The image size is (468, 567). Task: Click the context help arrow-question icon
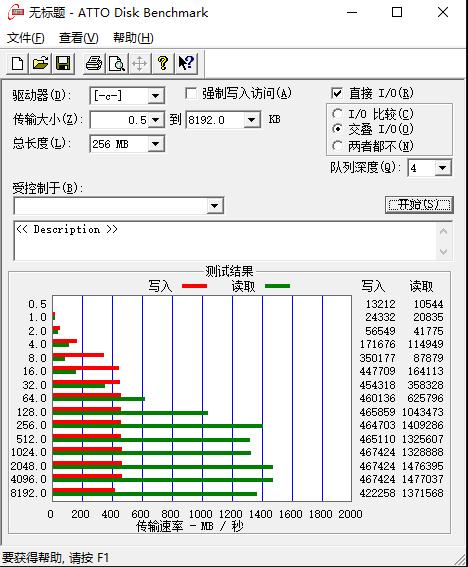click(186, 64)
